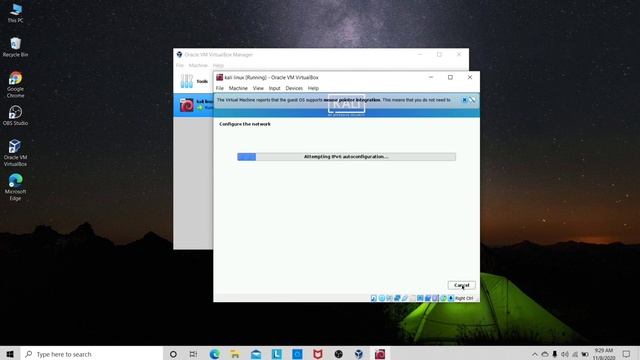Open OBS Studio desktop shortcut
Screen dimensions: 640x360
16,116
